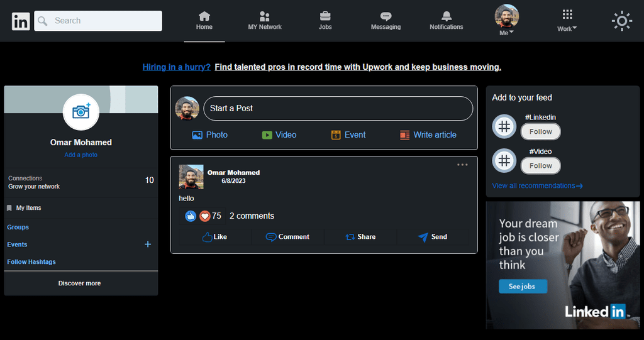Open the post's three-dot menu
This screenshot has width=644, height=340.
pyautogui.click(x=462, y=165)
